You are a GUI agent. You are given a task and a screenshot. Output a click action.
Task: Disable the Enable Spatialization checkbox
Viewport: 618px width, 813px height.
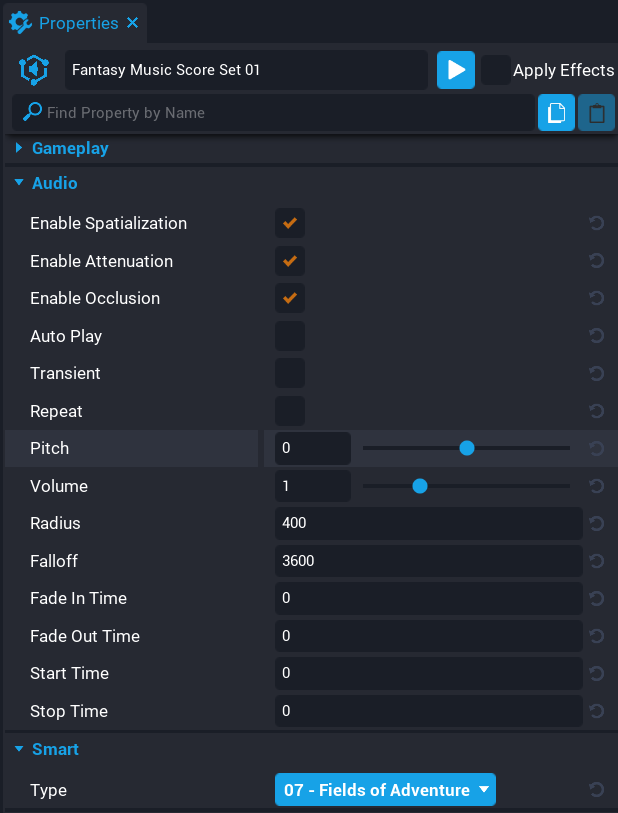(x=289, y=223)
